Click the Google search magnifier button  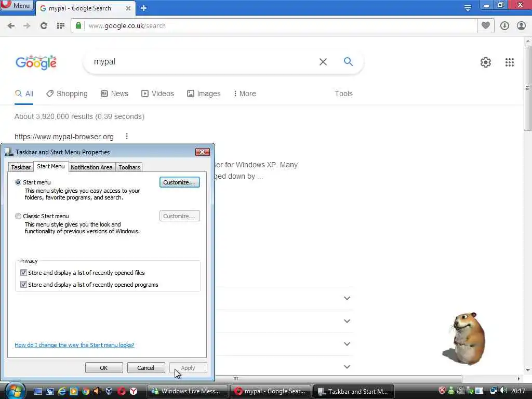pyautogui.click(x=348, y=61)
